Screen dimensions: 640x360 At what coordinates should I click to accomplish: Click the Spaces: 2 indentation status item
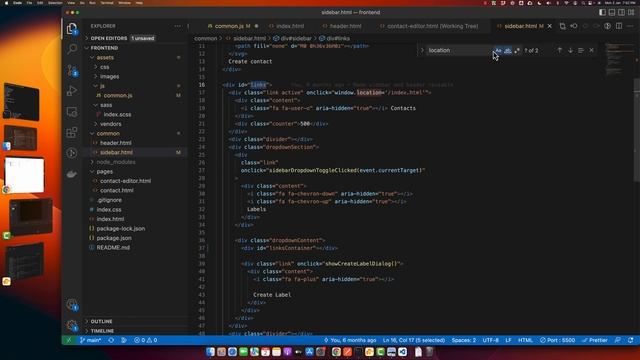point(464,340)
